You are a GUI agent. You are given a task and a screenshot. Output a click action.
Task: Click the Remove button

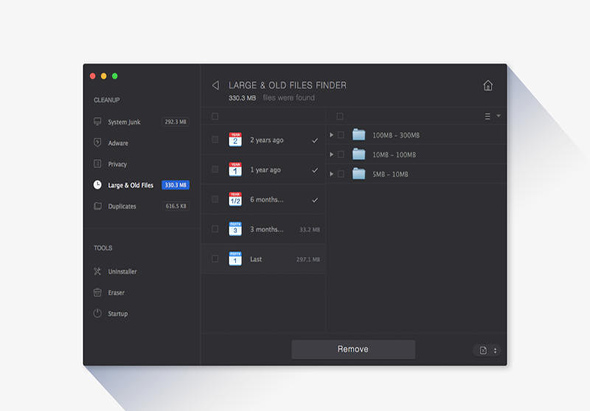pos(353,349)
